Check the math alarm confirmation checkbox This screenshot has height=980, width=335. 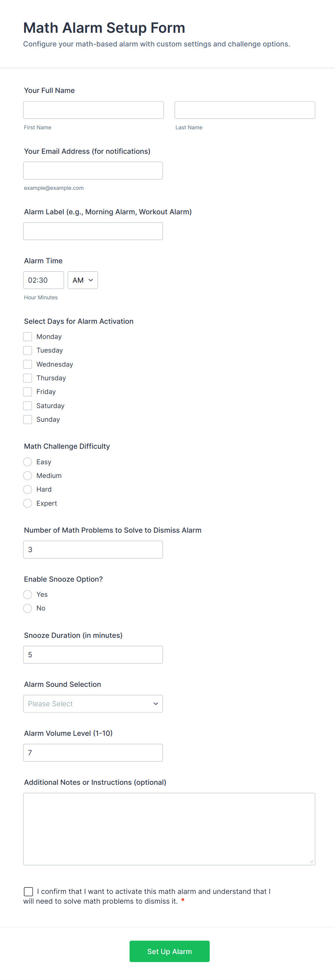pyautogui.click(x=28, y=891)
